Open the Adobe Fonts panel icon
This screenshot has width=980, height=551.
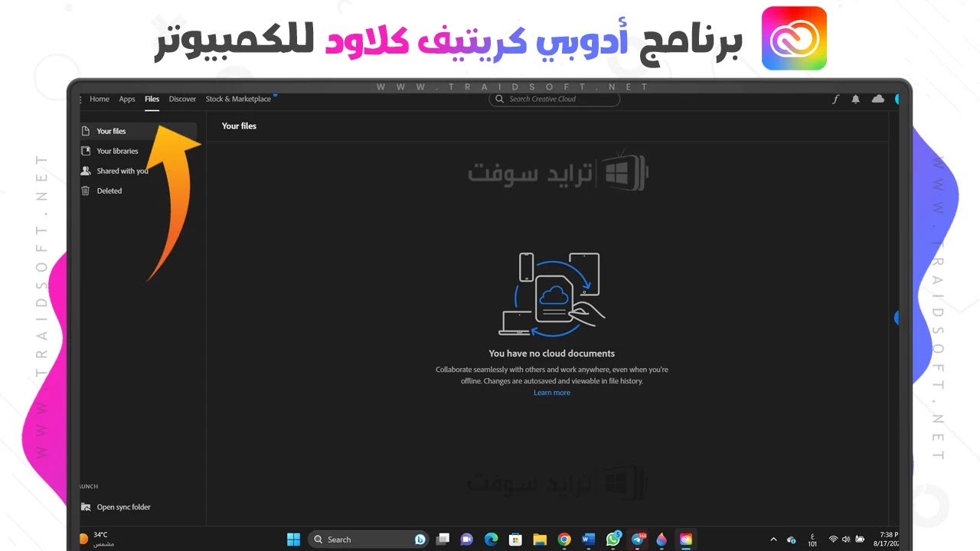click(x=835, y=99)
